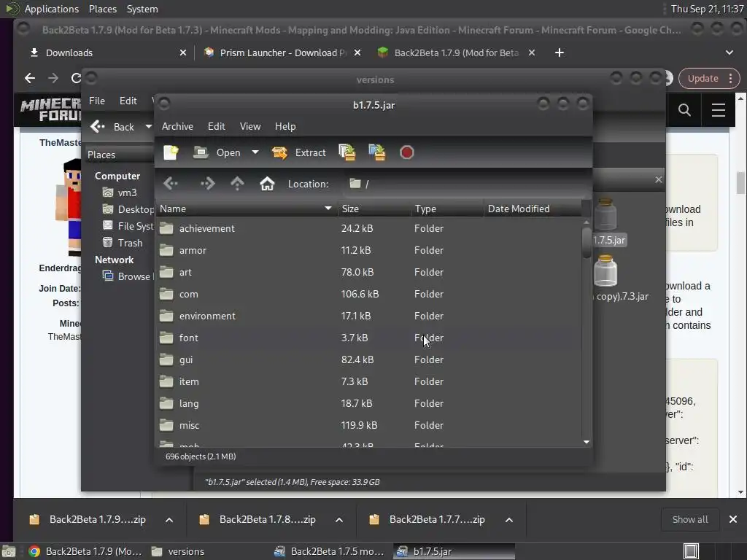
Task: Open the forum hamburger menu
Action: [x=719, y=110]
